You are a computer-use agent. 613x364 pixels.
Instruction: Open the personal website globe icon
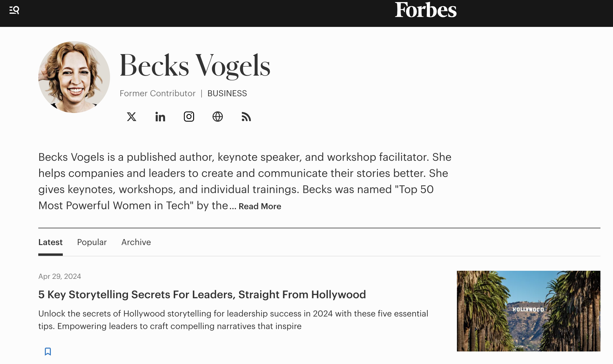point(217,117)
